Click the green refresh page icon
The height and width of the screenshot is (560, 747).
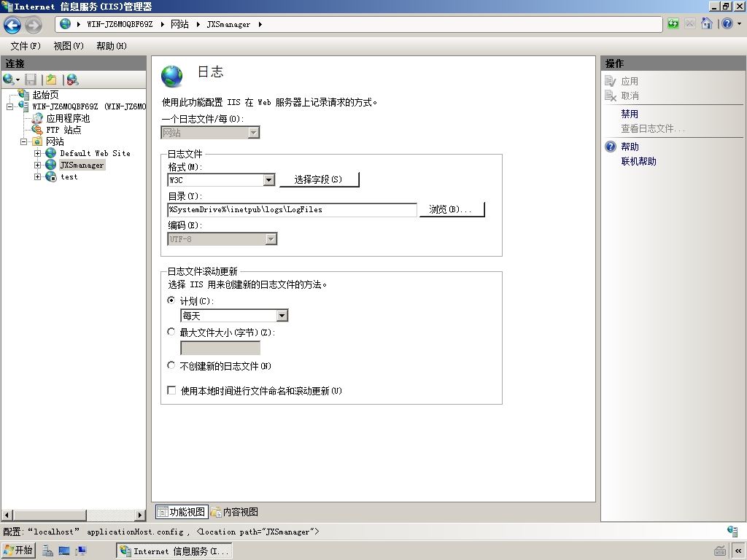(673, 23)
